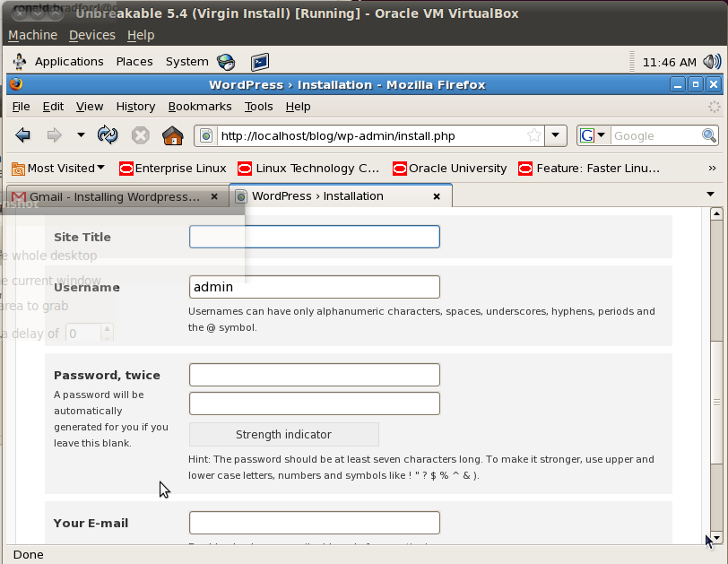The image size is (728, 564).
Task: Open the Firefox Bookmarks menu
Action: point(200,107)
